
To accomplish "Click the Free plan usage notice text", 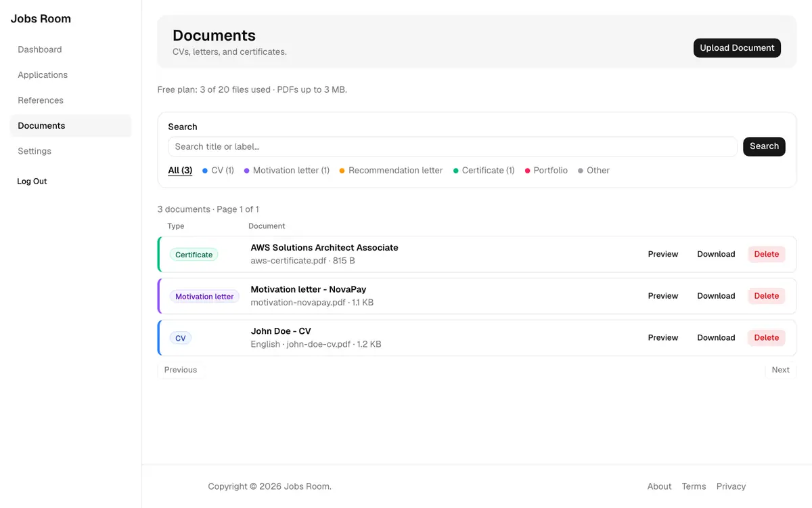I will point(252,89).
